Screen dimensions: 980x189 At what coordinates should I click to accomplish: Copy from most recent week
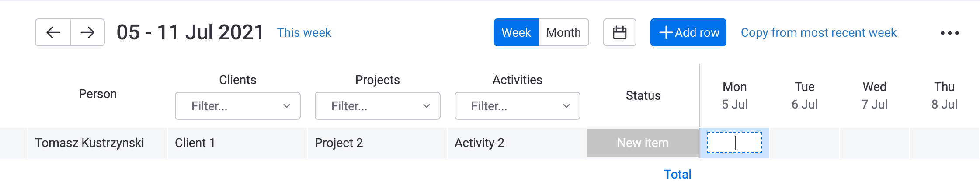(x=819, y=32)
